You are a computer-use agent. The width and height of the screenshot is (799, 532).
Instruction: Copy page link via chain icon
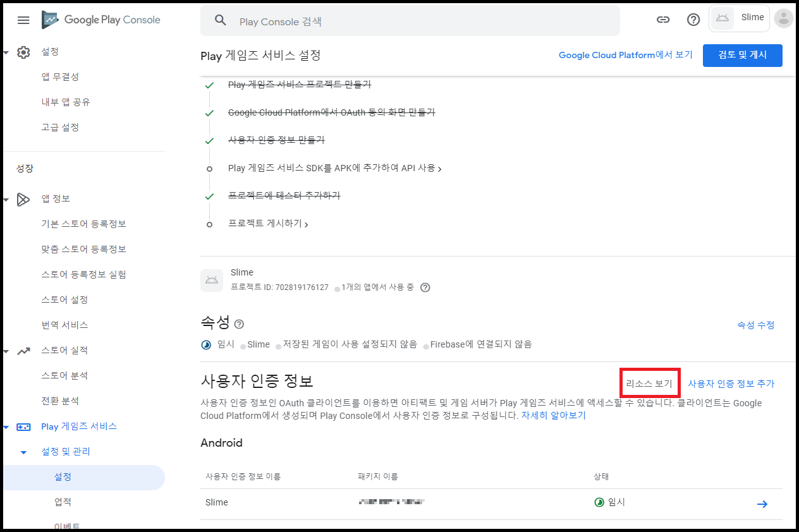(662, 20)
